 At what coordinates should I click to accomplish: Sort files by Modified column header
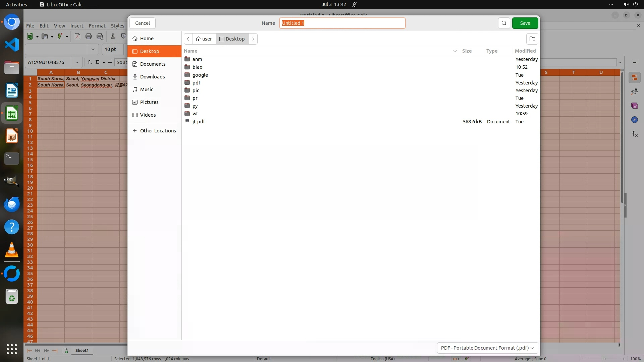(x=525, y=51)
